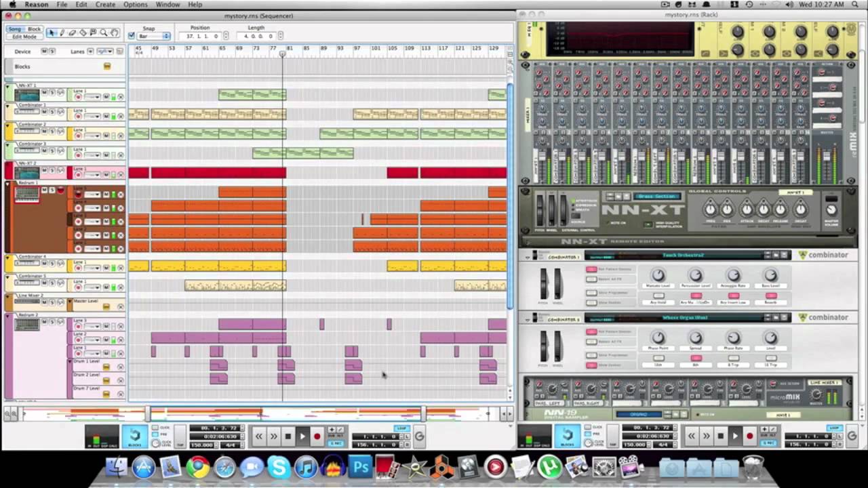868x488 pixels.
Task: Click Fast Forward in the sequencer transport
Action: click(x=273, y=436)
